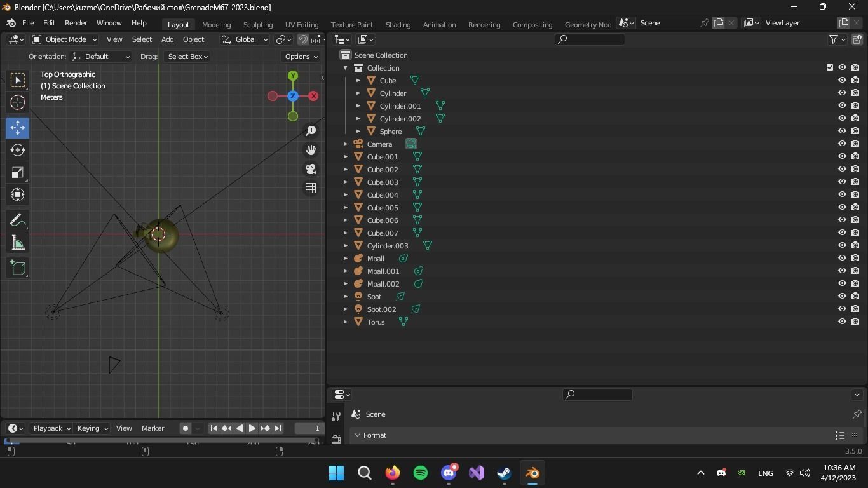Click the new collection icon in outliner
This screenshot has height=488, width=868.
(857, 39)
